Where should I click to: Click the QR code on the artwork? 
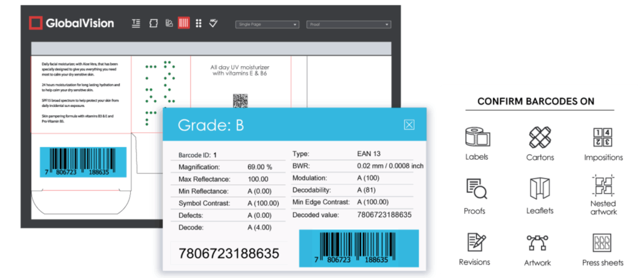tap(241, 101)
